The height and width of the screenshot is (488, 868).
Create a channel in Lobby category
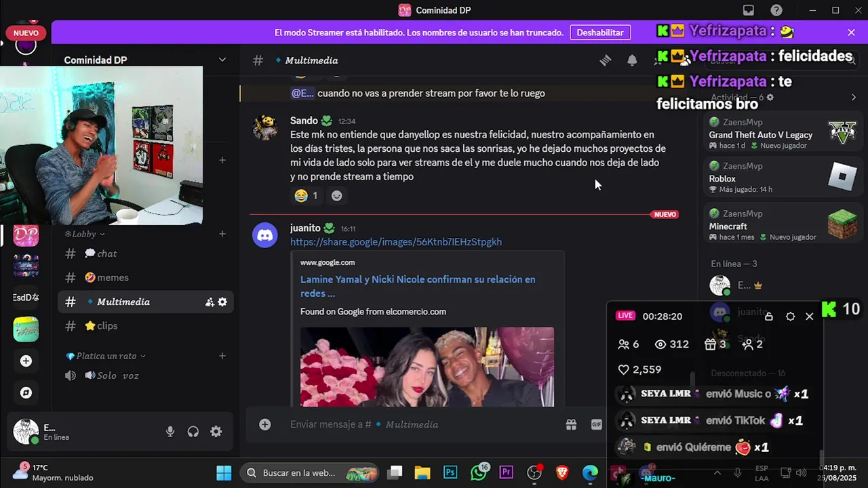[222, 234]
